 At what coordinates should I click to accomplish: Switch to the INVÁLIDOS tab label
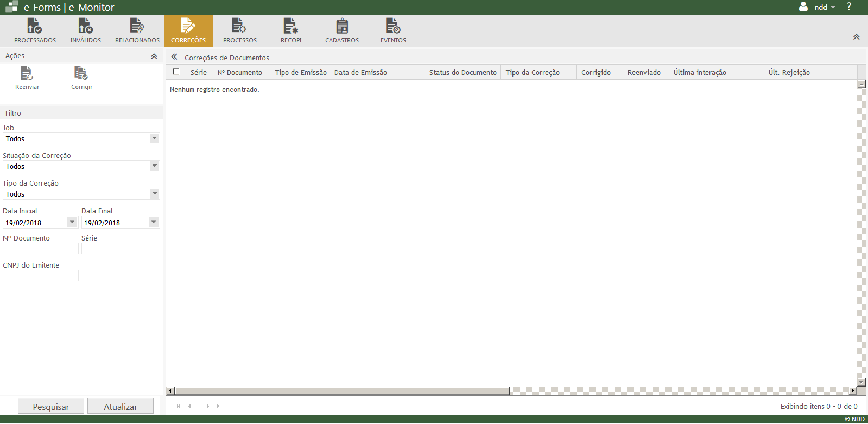point(85,40)
